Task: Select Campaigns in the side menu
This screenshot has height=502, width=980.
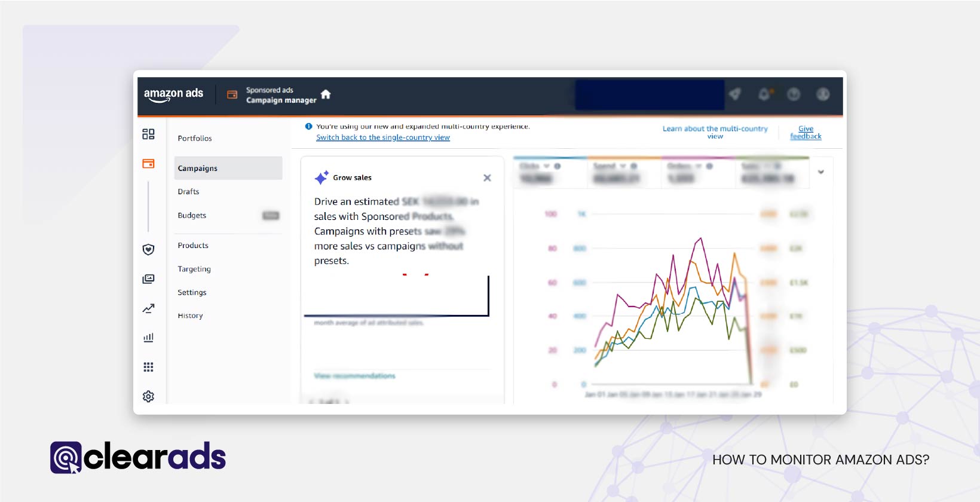Action: click(228, 168)
